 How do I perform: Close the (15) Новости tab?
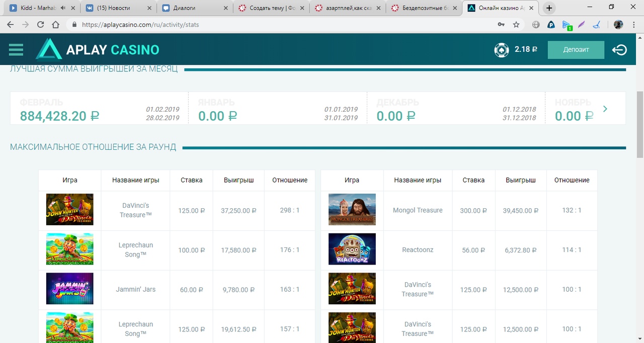coord(148,8)
